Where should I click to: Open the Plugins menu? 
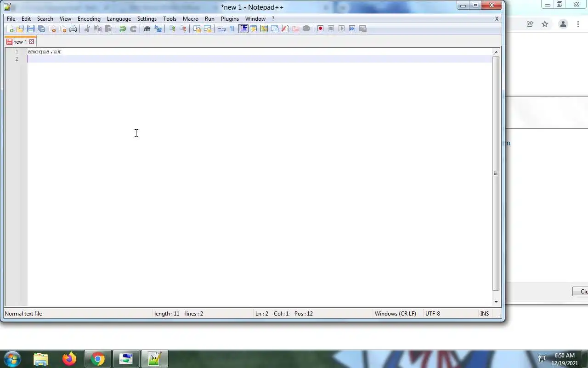(x=230, y=19)
